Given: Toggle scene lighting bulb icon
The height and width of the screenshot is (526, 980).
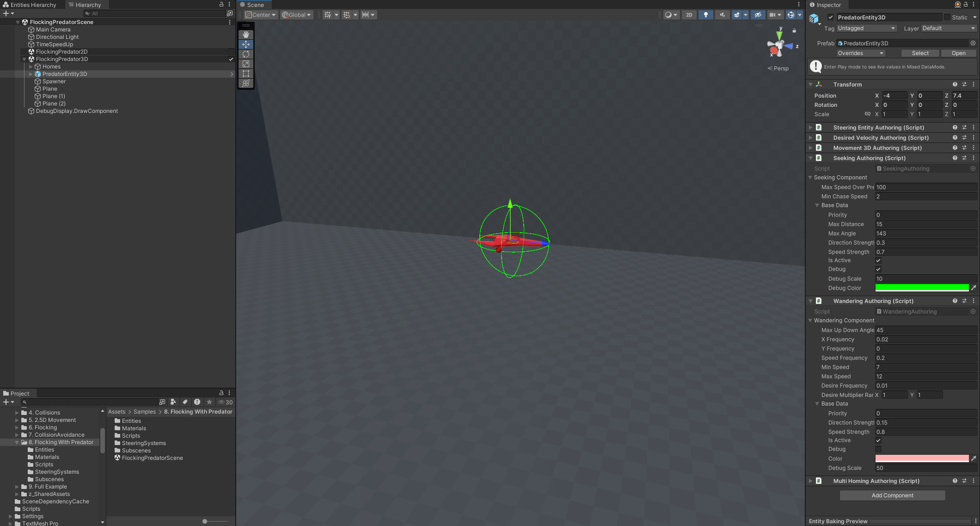Looking at the screenshot, I should [x=705, y=15].
